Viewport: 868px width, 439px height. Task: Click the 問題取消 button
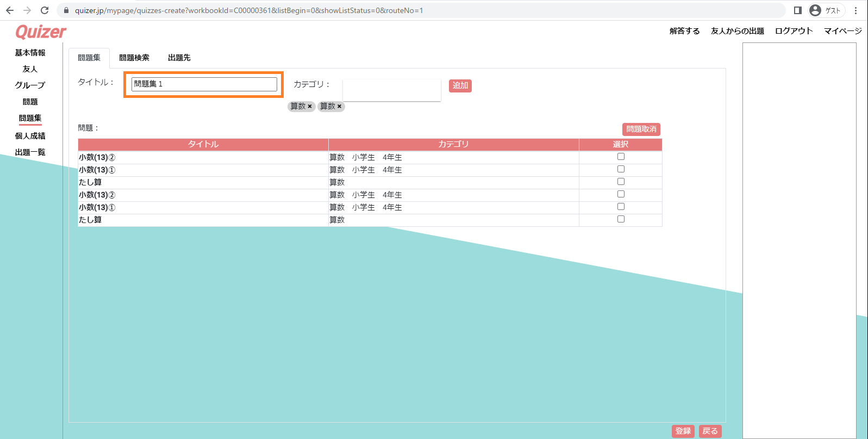641,129
